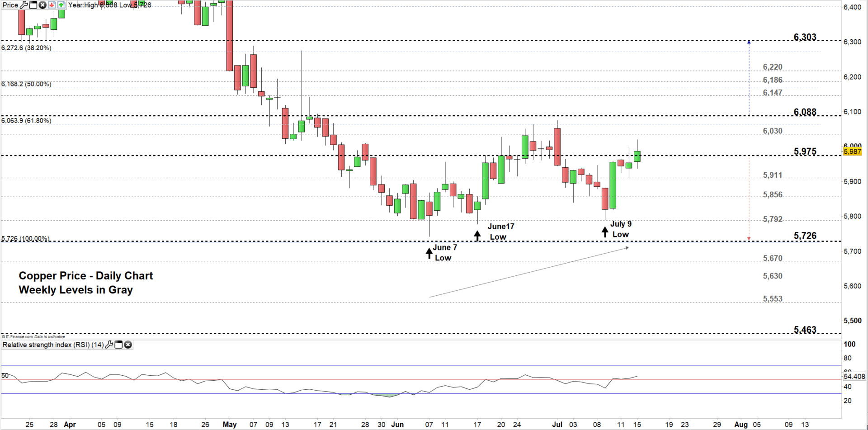Screen dimensions: 868x430
Task: Click the gray 6,186 weekly level
Action: [x=773, y=80]
